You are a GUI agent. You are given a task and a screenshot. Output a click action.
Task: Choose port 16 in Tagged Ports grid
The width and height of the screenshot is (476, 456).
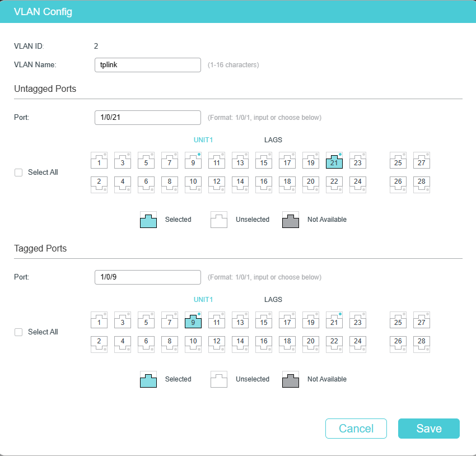pyautogui.click(x=264, y=345)
